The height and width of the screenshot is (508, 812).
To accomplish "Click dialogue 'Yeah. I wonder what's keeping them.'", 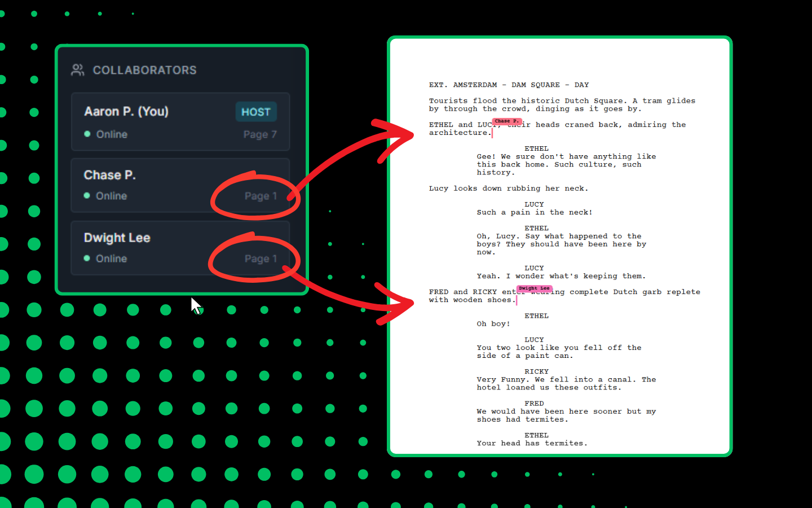I will coord(561,277).
